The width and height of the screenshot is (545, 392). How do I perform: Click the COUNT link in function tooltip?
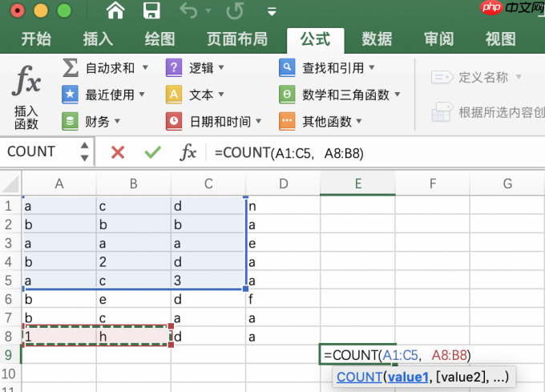[x=359, y=377]
